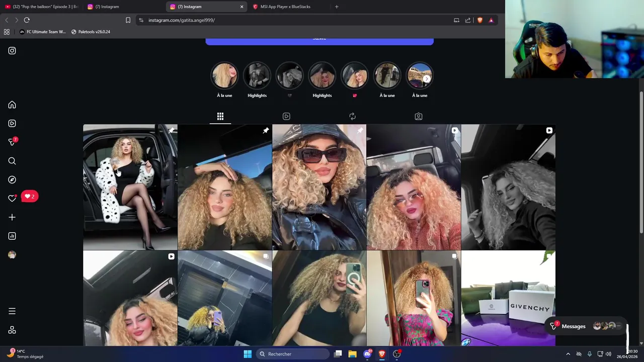Open the pink heart story highlight

[355, 76]
